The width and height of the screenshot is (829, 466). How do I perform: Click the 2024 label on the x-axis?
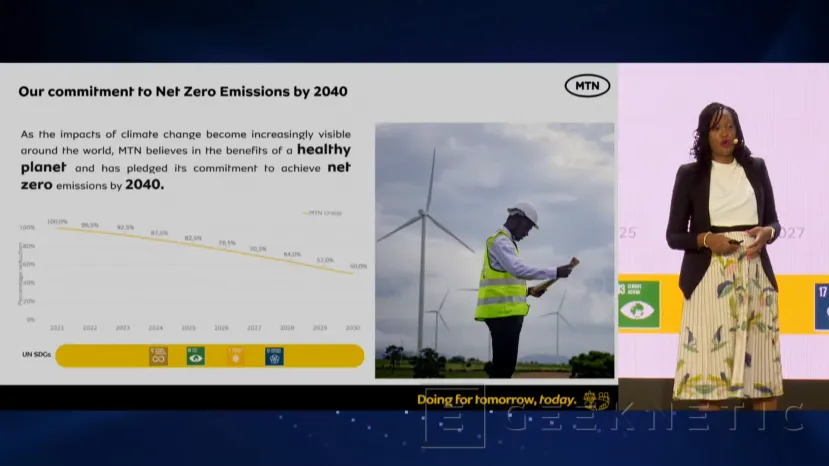point(155,328)
